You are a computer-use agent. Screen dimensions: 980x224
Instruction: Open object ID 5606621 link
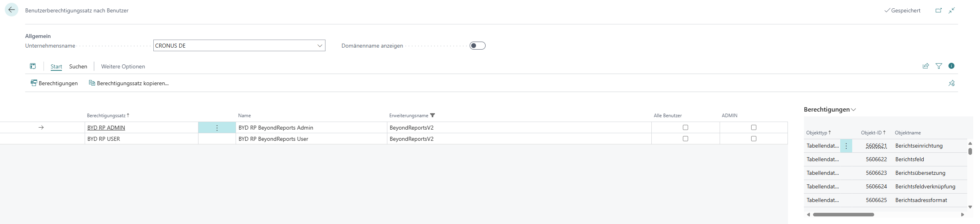(876, 146)
